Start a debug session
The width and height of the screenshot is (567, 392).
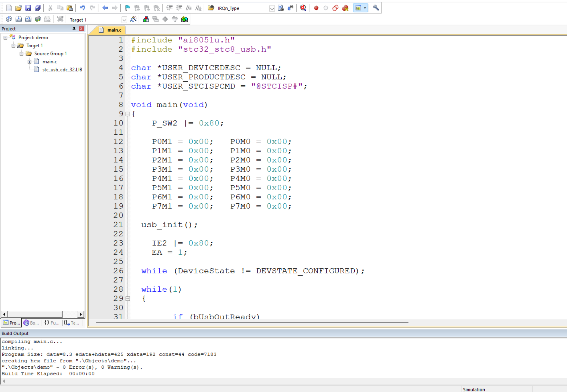click(303, 8)
